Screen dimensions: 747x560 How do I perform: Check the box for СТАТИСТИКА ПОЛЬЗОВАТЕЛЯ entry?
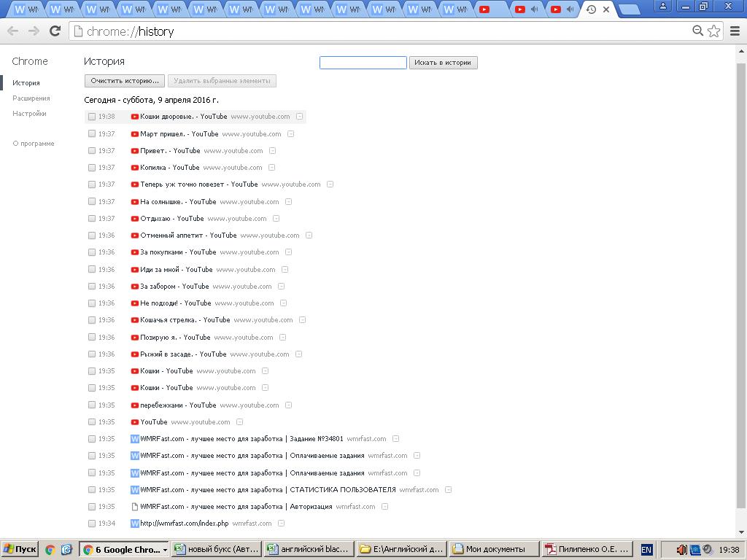pos(92,490)
